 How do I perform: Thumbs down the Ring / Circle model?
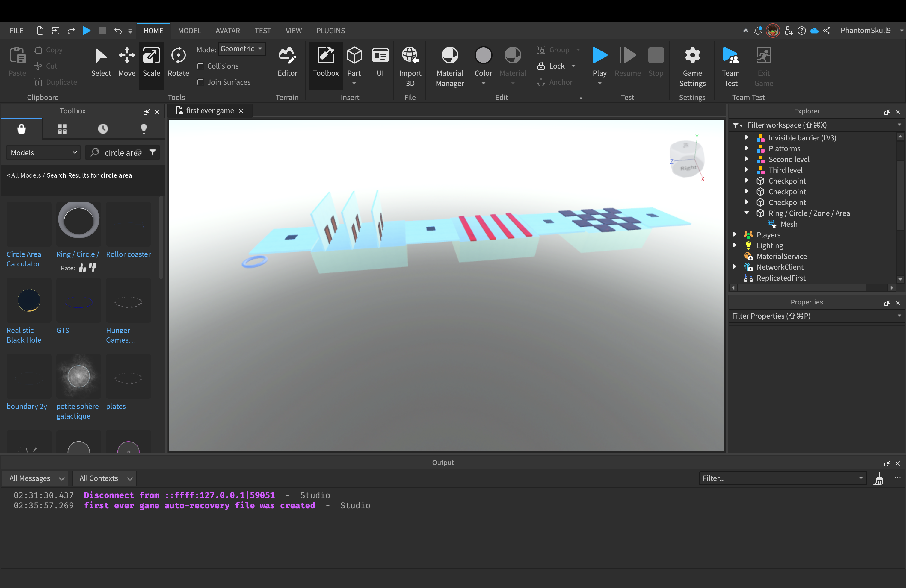[x=93, y=267]
